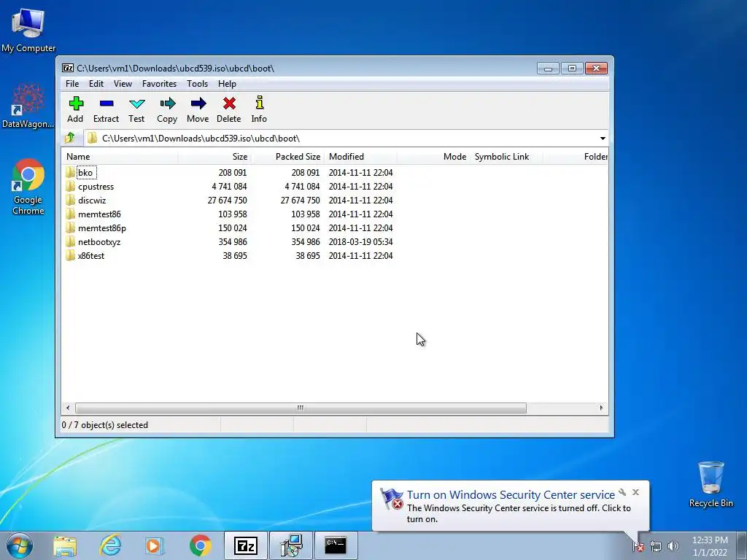
Task: Open the Favorites menu
Action: point(159,84)
